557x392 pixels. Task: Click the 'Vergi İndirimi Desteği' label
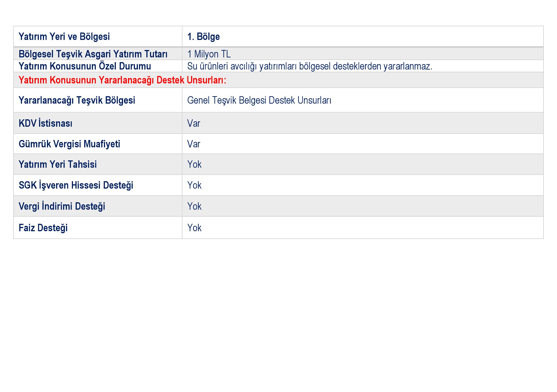(62, 206)
